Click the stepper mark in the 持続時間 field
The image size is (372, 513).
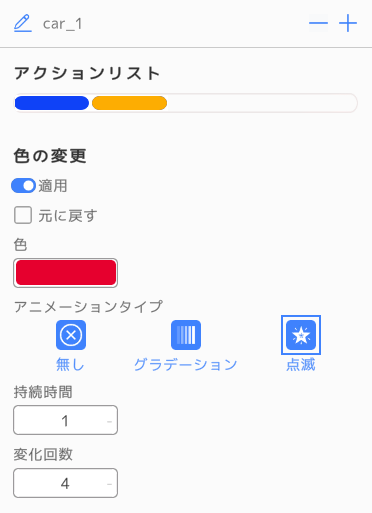(109, 422)
